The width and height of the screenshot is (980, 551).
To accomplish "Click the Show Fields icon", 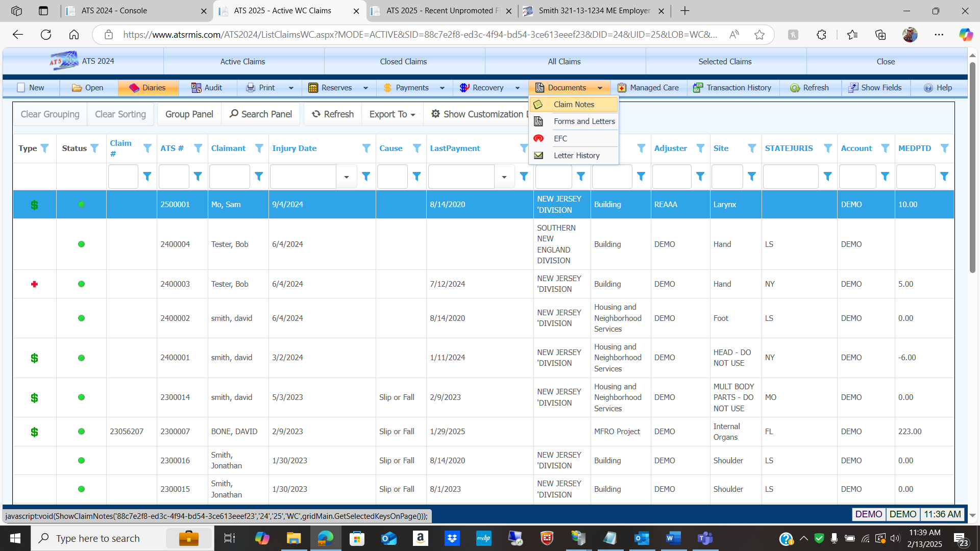I will point(853,88).
